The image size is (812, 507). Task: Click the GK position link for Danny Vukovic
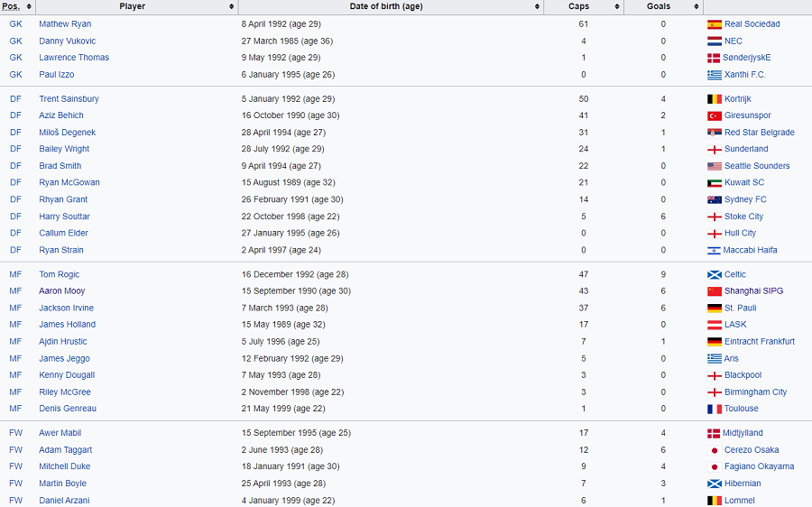coord(16,41)
